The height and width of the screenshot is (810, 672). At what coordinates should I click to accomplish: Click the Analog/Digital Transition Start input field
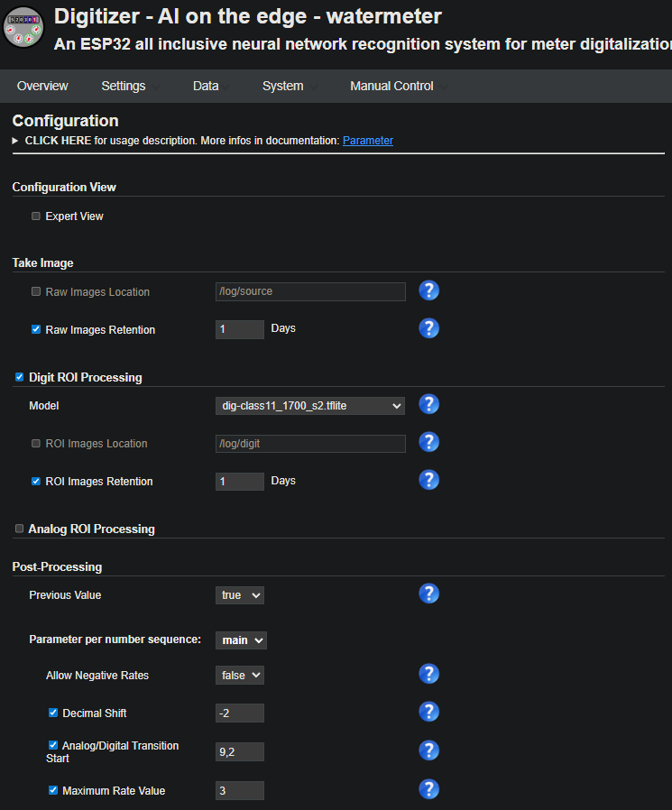point(240,751)
